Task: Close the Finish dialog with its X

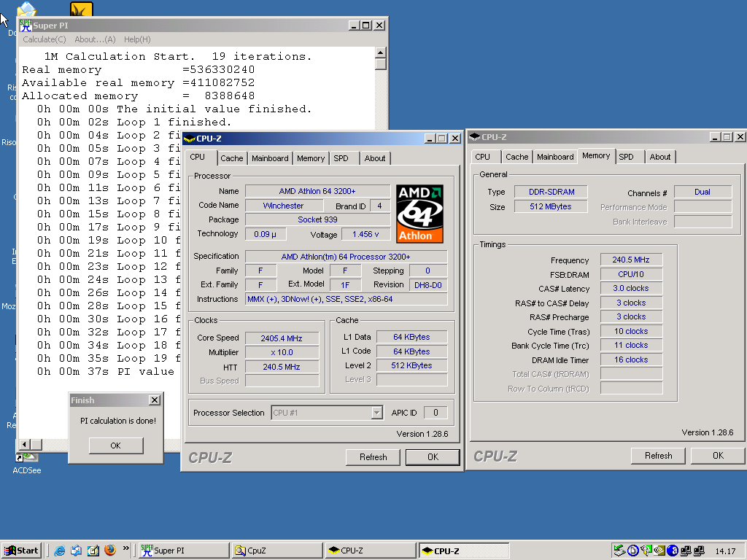Action: click(155, 400)
